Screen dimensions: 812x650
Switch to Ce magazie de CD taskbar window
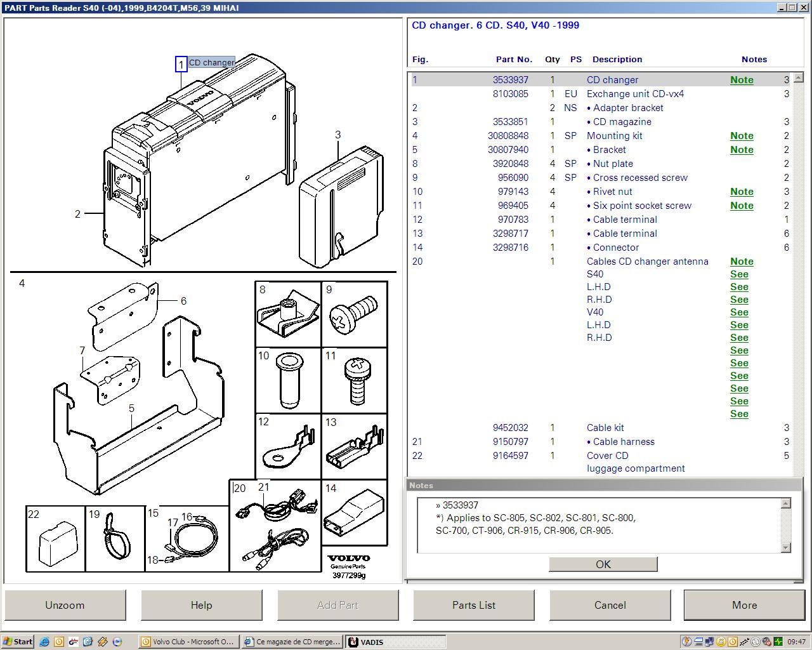coord(292,642)
